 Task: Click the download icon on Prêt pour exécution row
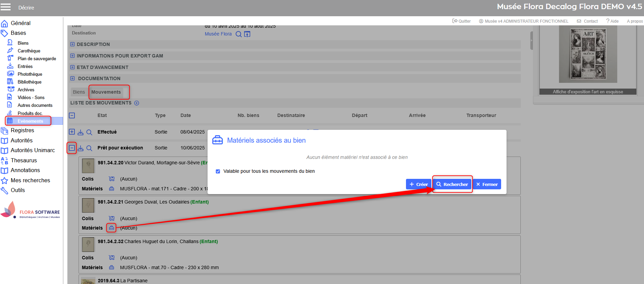tap(81, 148)
